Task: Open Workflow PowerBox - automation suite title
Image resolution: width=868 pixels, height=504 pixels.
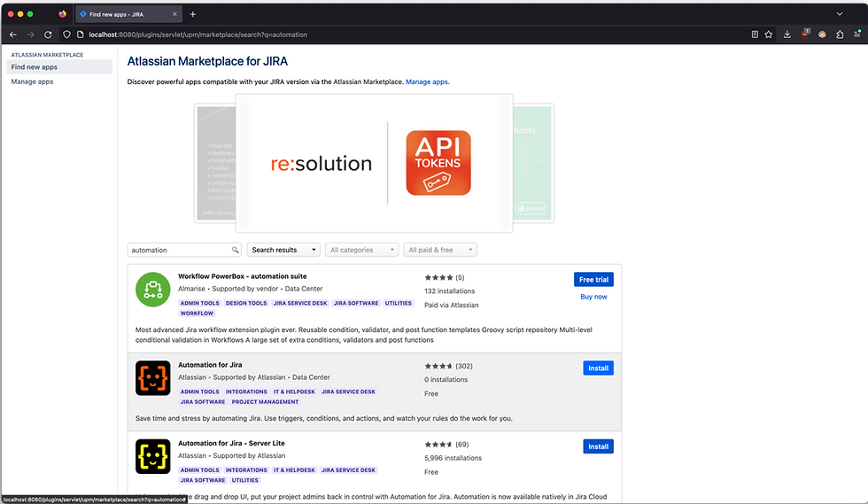Action: tap(243, 276)
